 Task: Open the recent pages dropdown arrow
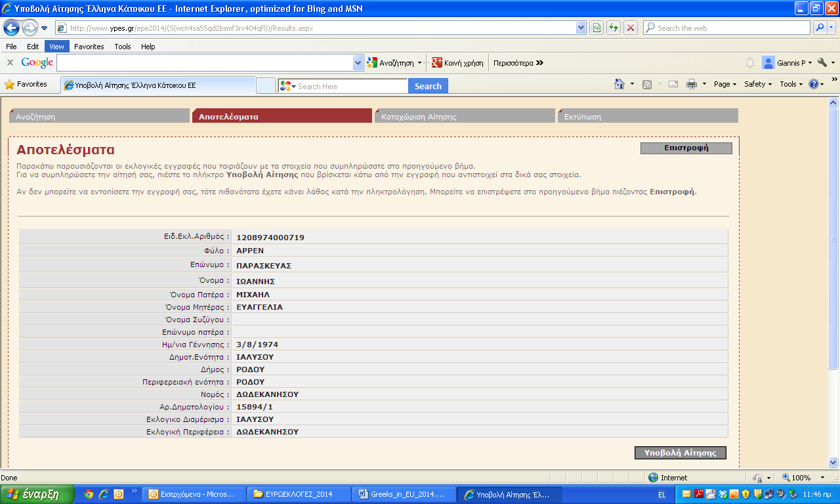point(45,28)
